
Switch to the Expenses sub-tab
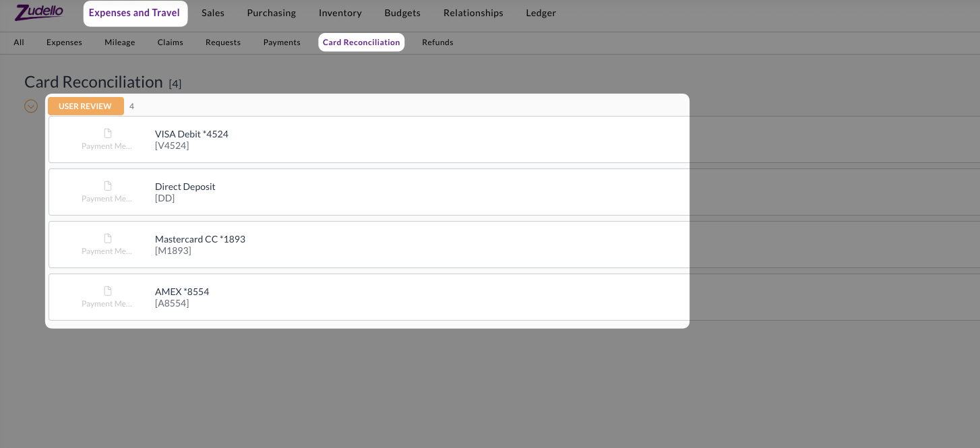click(x=64, y=42)
